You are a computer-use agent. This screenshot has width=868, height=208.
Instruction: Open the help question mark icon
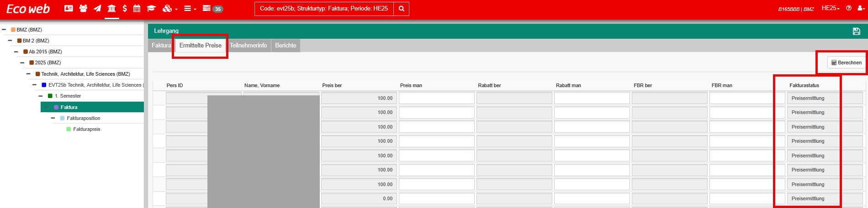click(x=848, y=8)
